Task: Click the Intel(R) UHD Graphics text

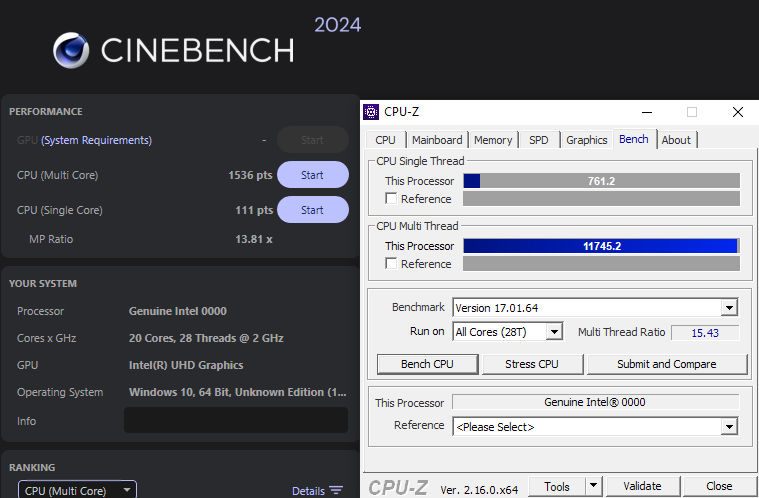Action: pos(186,365)
